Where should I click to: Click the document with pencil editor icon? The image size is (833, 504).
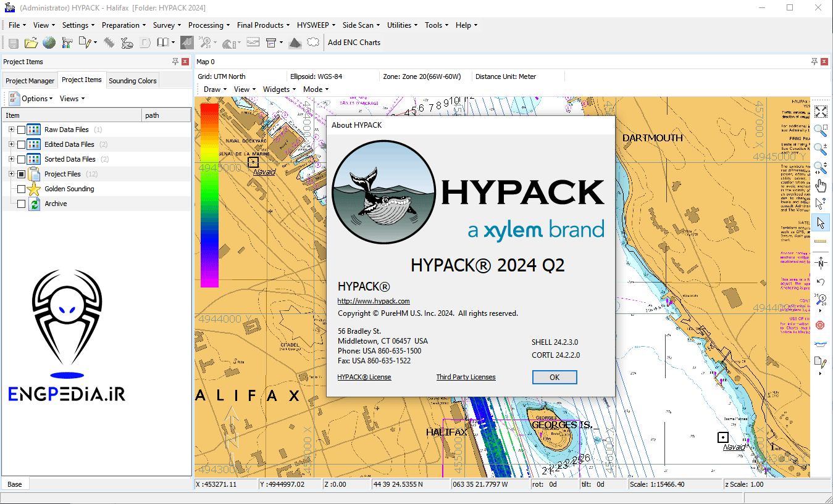tap(85, 43)
